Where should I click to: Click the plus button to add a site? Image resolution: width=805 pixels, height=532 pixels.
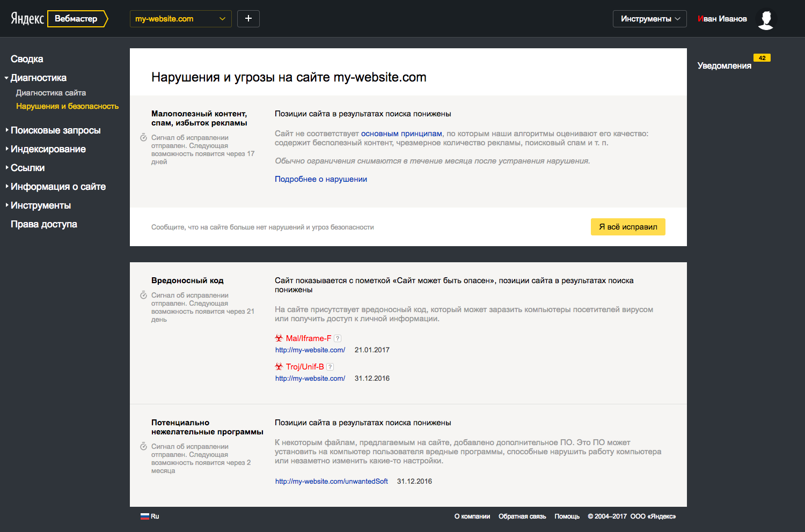click(248, 19)
